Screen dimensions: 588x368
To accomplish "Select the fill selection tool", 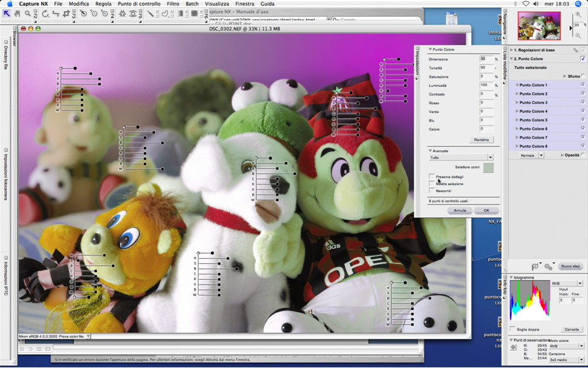I will pos(194,14).
